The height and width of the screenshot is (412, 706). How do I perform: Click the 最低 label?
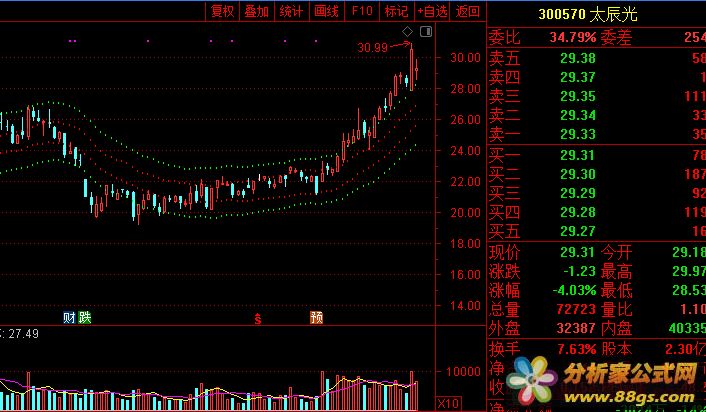(x=617, y=290)
